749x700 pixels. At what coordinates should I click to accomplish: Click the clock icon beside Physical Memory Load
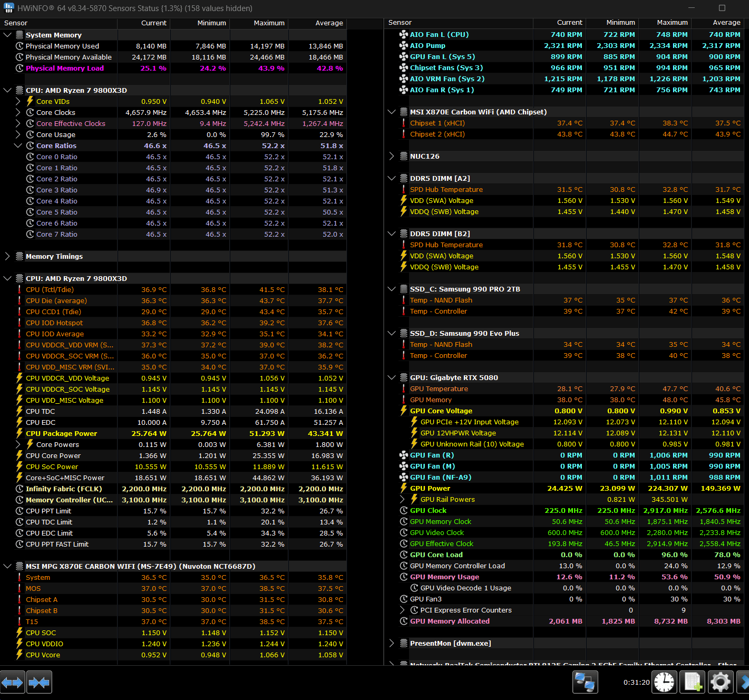coord(20,69)
